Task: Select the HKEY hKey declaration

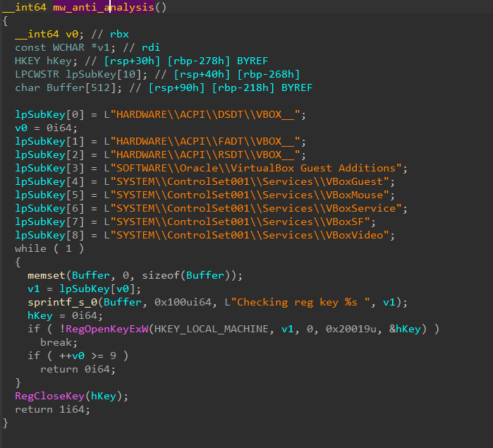Action: 46,61
